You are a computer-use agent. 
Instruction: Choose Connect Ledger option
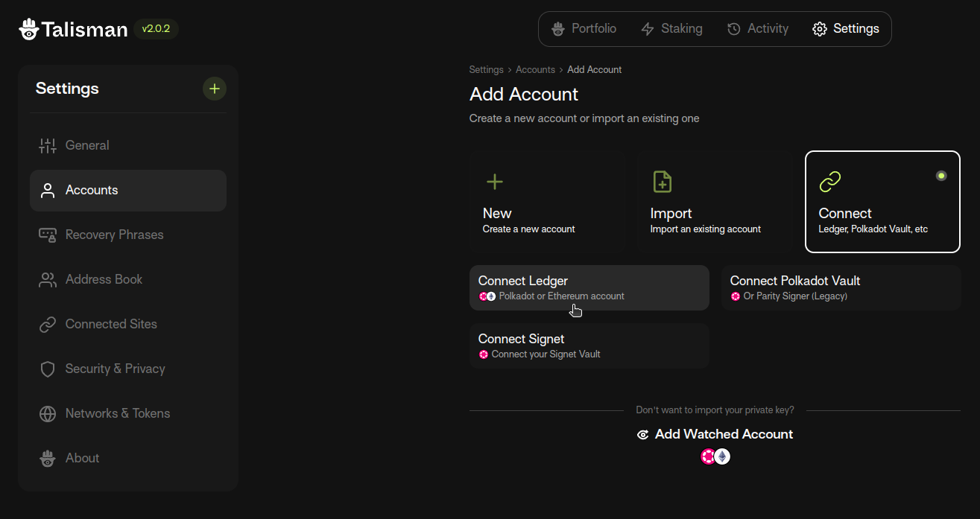coord(589,288)
